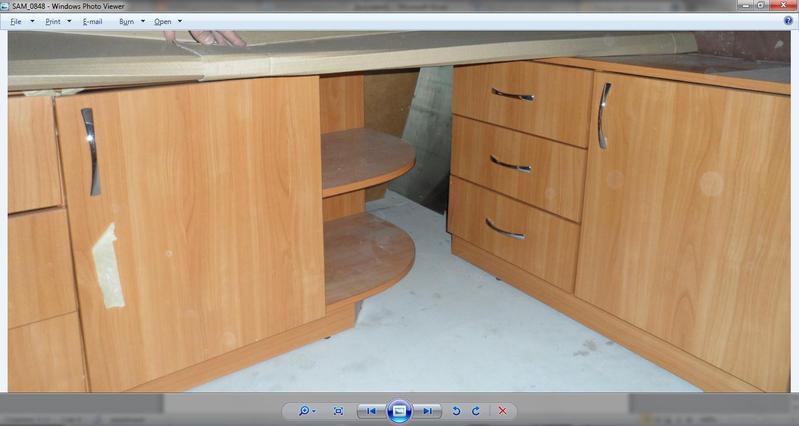Expand the Burn dropdown
This screenshot has width=799, height=426.
130,21
